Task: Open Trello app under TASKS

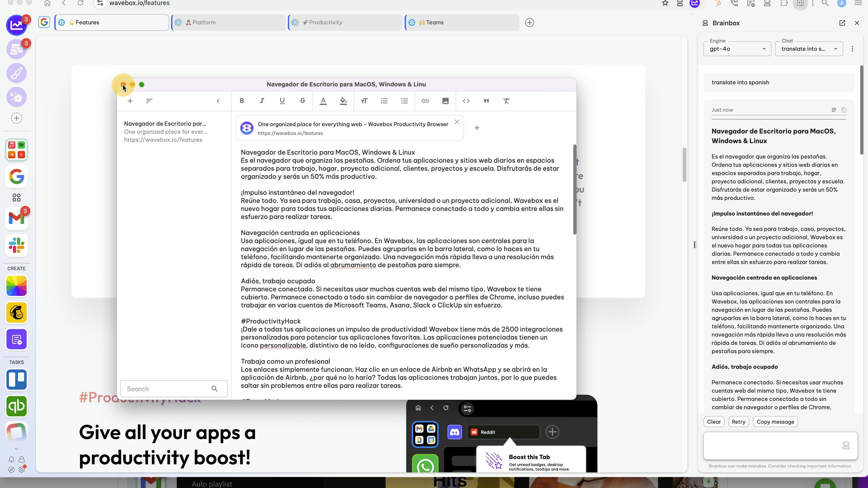Action: (17, 380)
